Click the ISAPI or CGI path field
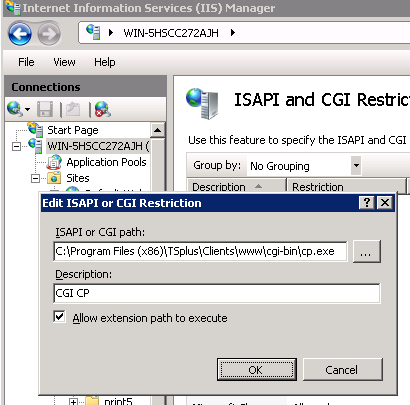Screen dimensions: 410x405 pyautogui.click(x=200, y=251)
